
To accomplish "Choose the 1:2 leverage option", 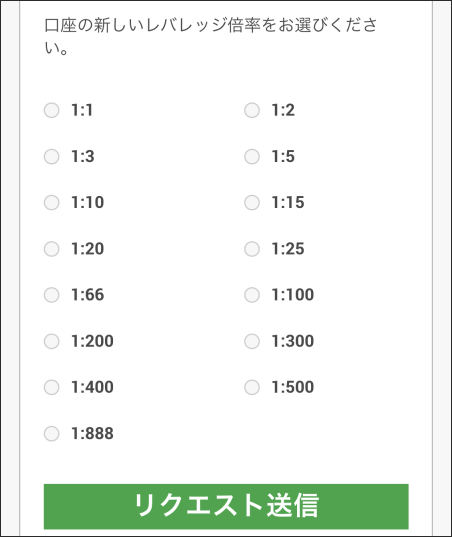I will pos(252,110).
